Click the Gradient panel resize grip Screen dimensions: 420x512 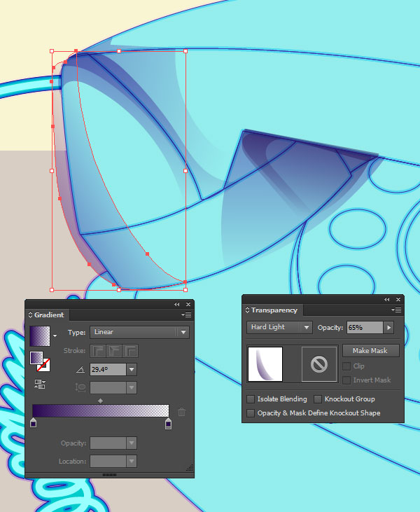190,468
